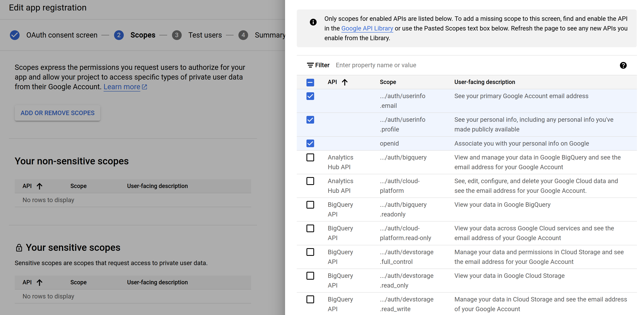
Task: Click the text 'Associate you with your personal info on Google'
Action: point(521,144)
